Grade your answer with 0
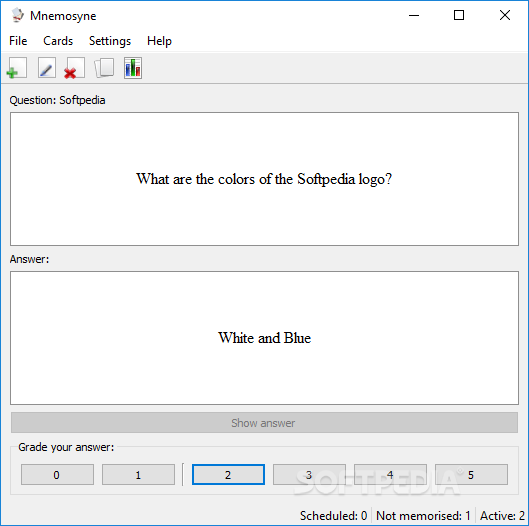This screenshot has height=526, width=529. coord(57,475)
